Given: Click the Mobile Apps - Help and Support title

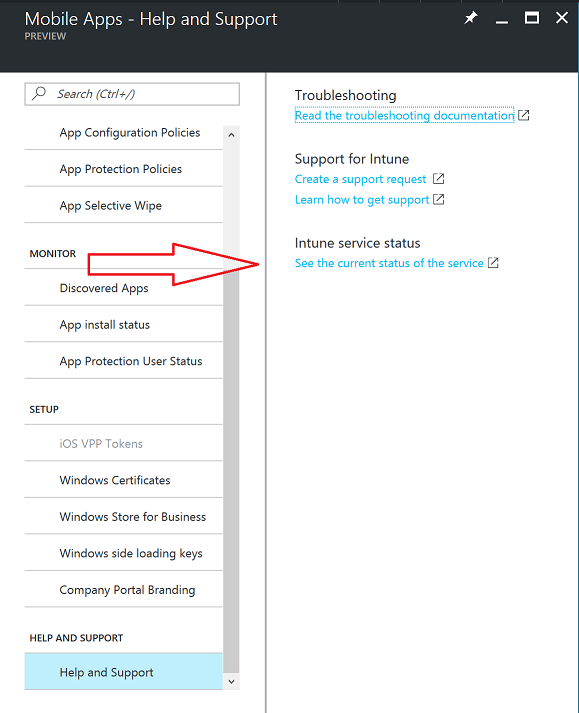Looking at the screenshot, I should pyautogui.click(x=151, y=19).
